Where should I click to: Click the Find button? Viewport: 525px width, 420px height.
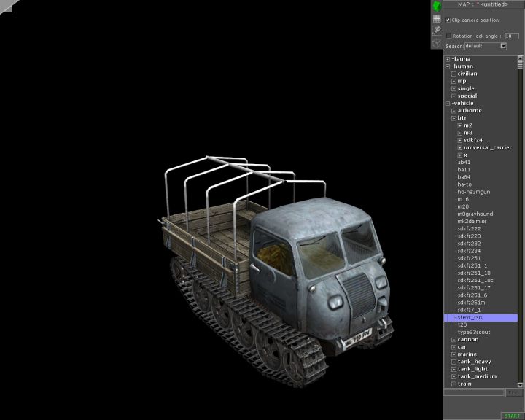click(x=514, y=393)
